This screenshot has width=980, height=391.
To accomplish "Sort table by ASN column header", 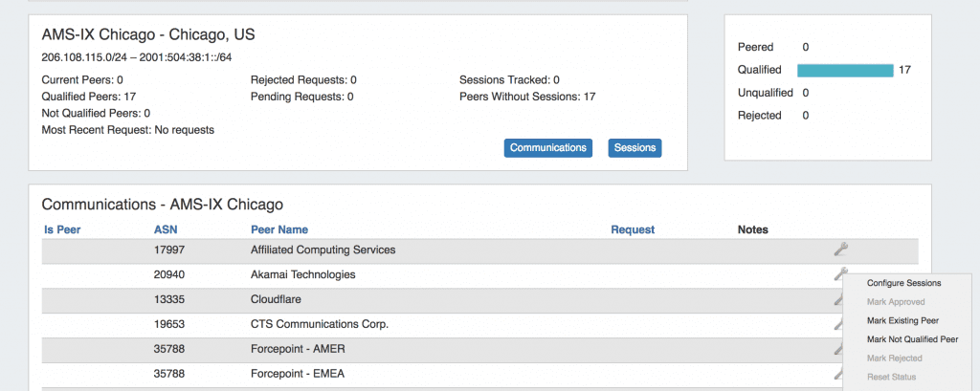I will 166,229.
